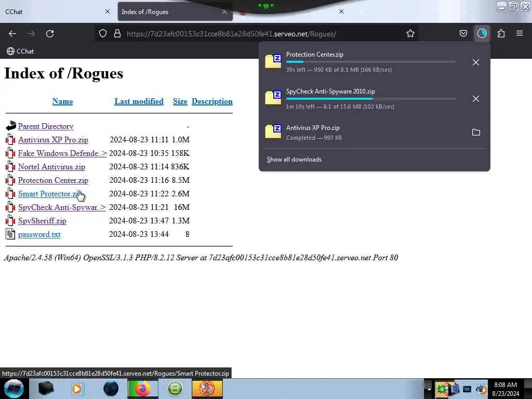The image size is (532, 399).
Task: Toggle the downloads panel toolbar icon
Action: pos(482,34)
